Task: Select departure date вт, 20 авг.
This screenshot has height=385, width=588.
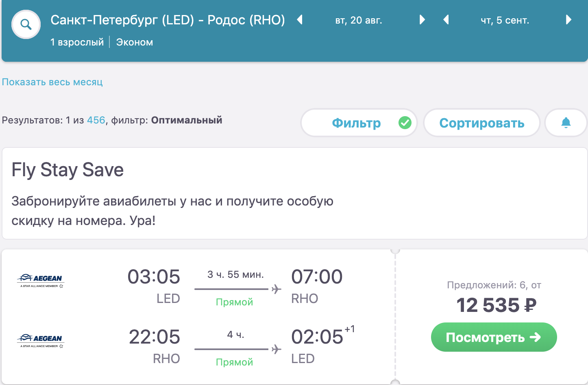Action: point(359,20)
